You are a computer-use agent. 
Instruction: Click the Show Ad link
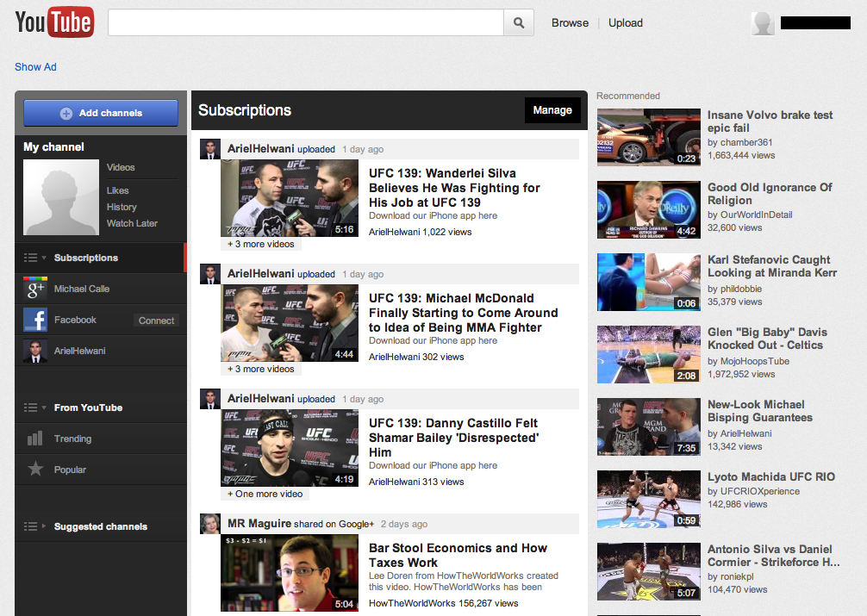tap(35, 67)
